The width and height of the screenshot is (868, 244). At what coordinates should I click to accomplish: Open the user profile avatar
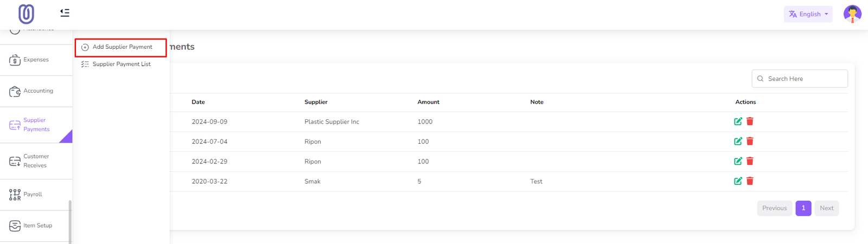click(x=852, y=14)
